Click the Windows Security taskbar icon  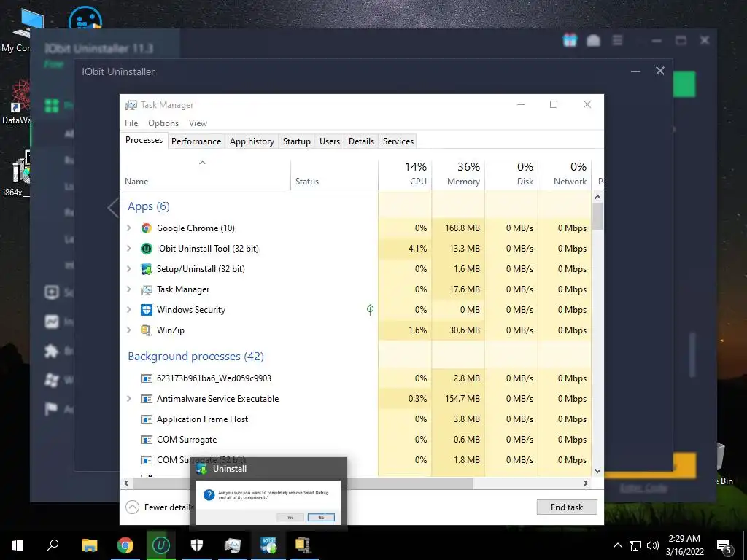click(197, 545)
